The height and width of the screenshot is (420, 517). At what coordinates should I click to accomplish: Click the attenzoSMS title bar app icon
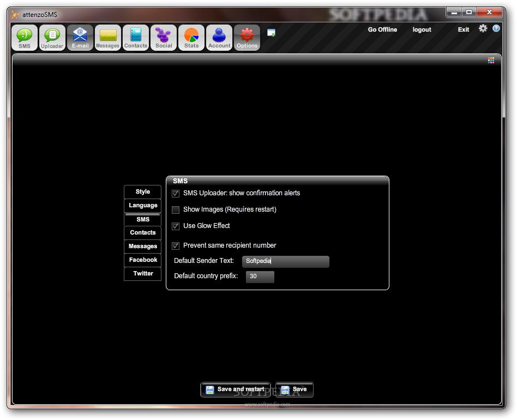pos(15,15)
